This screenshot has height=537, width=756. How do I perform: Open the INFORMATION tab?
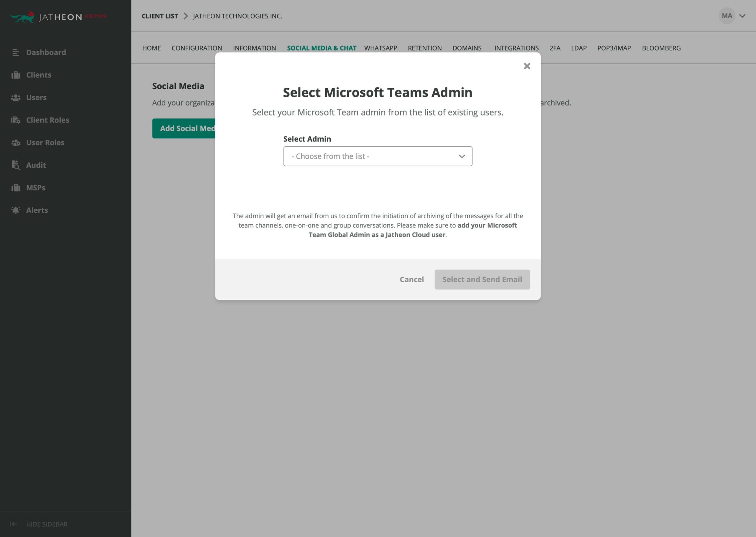(x=254, y=48)
